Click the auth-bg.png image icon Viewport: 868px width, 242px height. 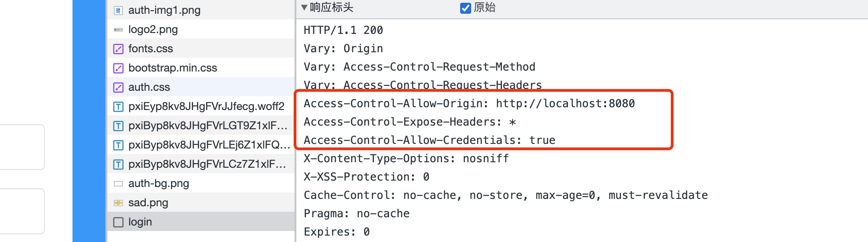(x=118, y=184)
